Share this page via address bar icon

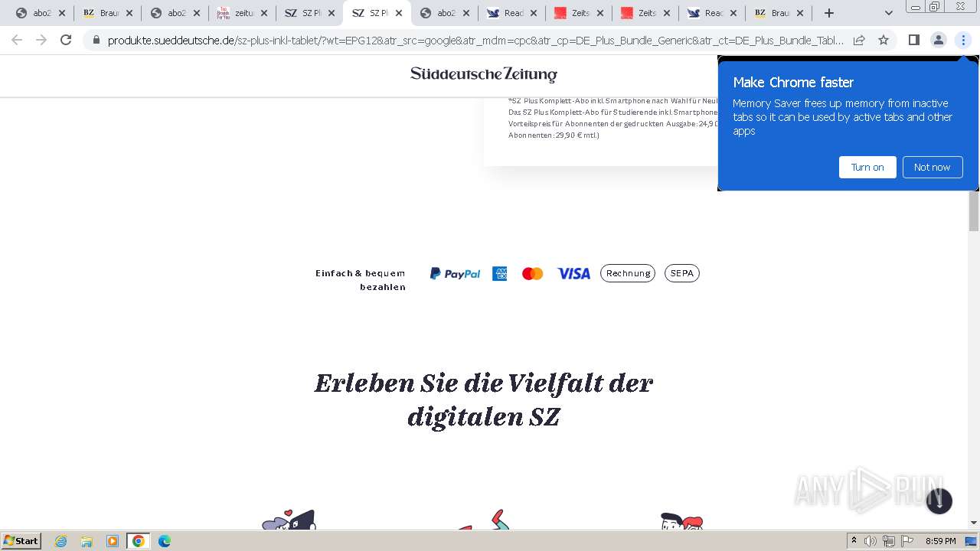(x=859, y=40)
